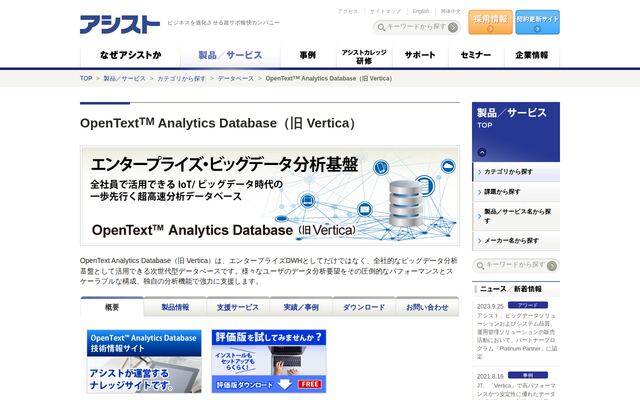
Task: Click chevron beside メーカー名から探す
Action: [480, 241]
